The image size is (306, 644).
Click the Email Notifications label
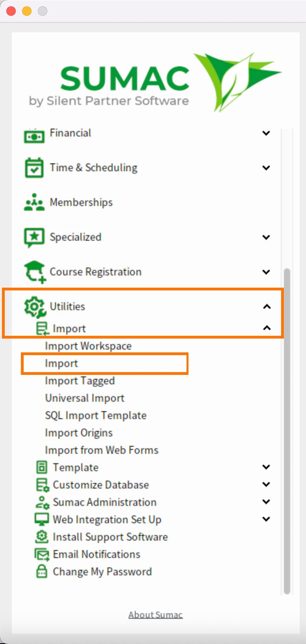(97, 554)
